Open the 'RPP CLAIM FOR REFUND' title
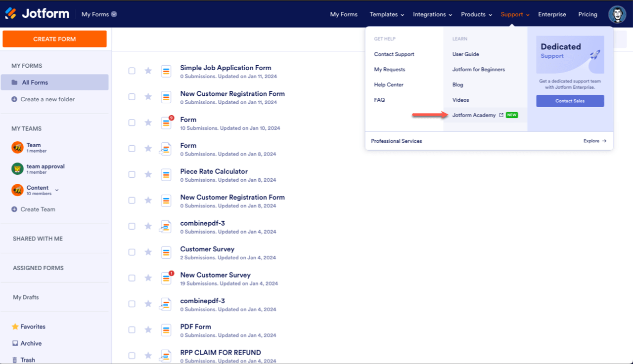 [x=221, y=353]
